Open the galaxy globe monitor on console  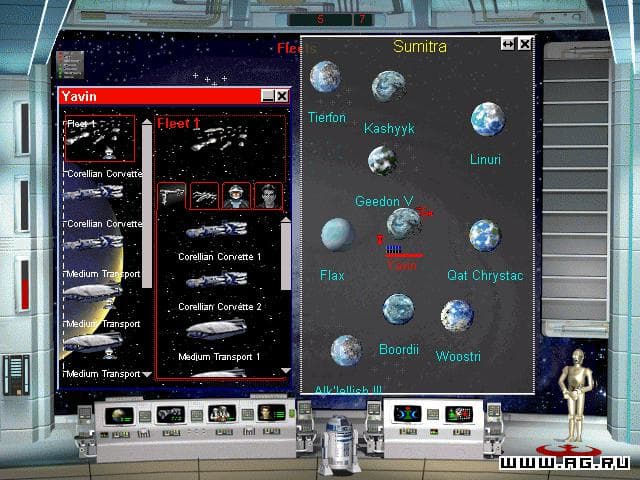[x=119, y=416]
